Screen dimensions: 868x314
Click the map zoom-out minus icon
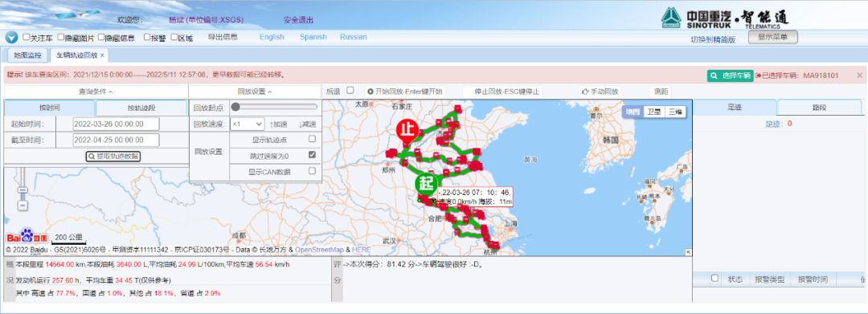(x=23, y=205)
